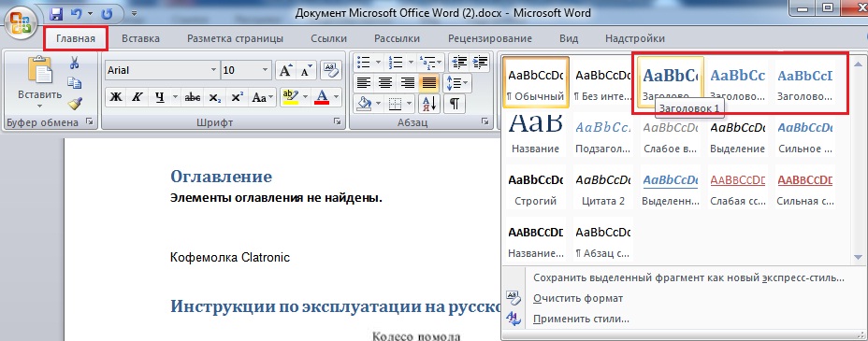Apply the Название style

(x=536, y=134)
